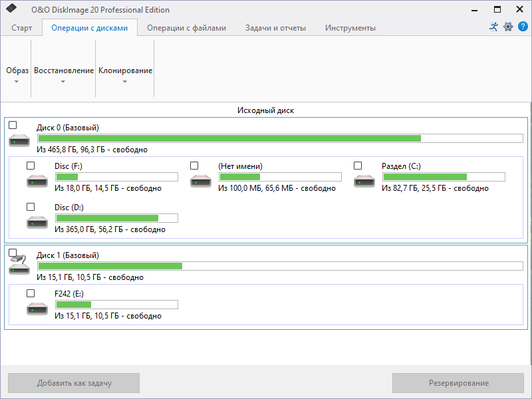The height and width of the screenshot is (399, 532).
Task: Click the Disc (F:) label
Action: [68, 166]
